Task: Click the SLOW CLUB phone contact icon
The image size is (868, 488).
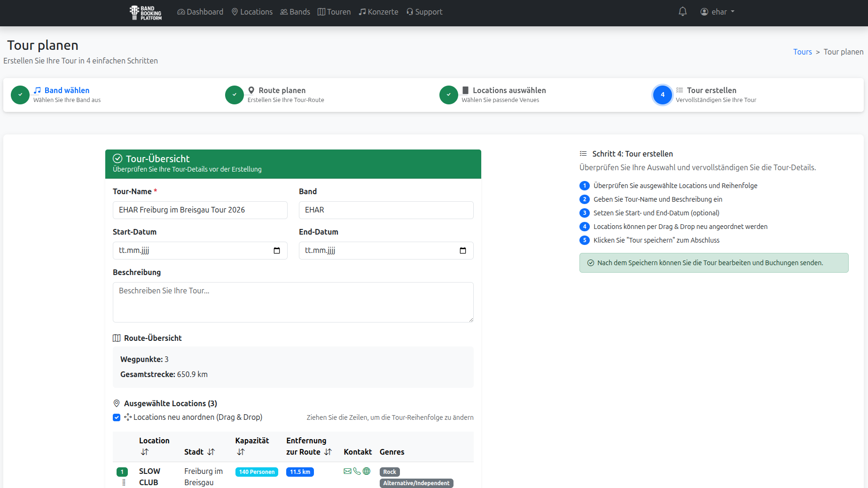Action: tap(357, 471)
